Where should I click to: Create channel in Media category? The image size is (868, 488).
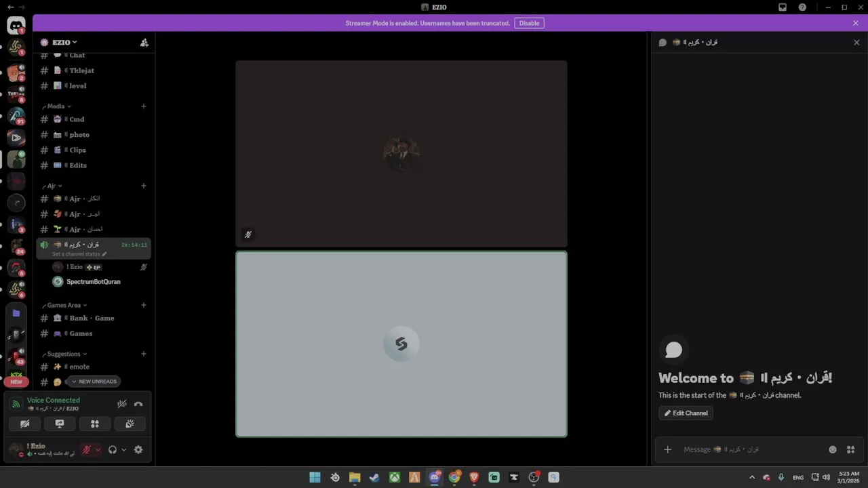tap(144, 106)
